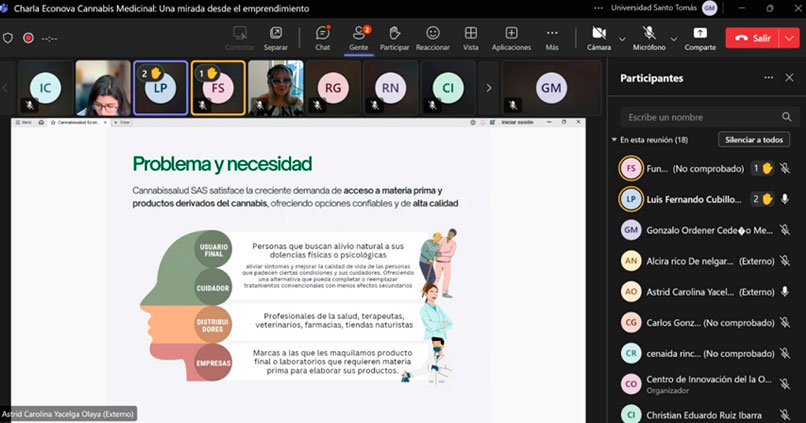Collapse the 'En esta reunión (18)' list

pyautogui.click(x=614, y=140)
